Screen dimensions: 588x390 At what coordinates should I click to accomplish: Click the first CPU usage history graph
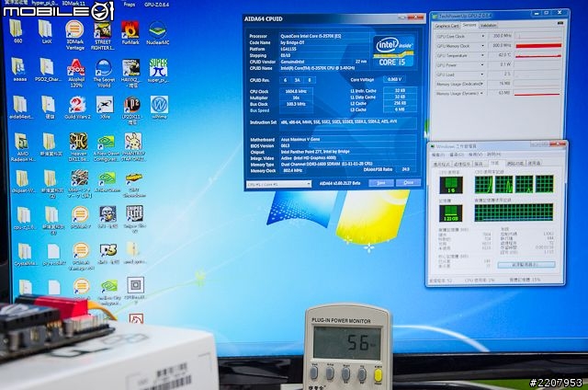pyautogui.click(x=483, y=184)
